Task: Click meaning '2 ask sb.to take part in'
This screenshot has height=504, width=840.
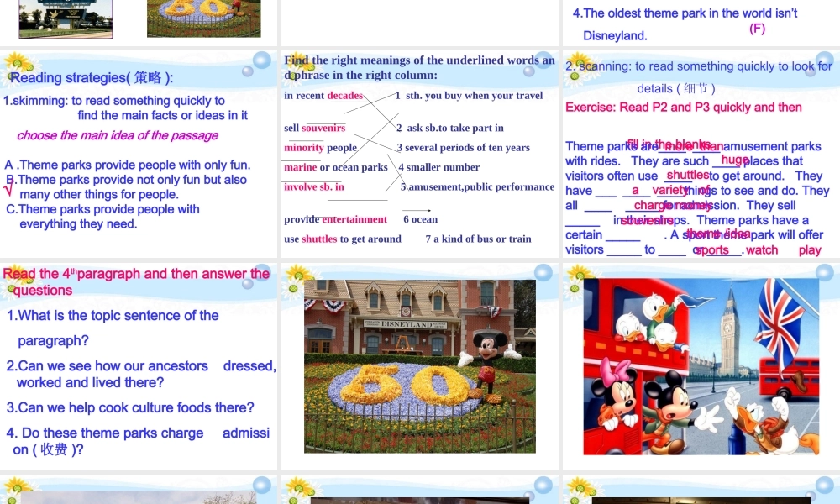Action: [450, 128]
